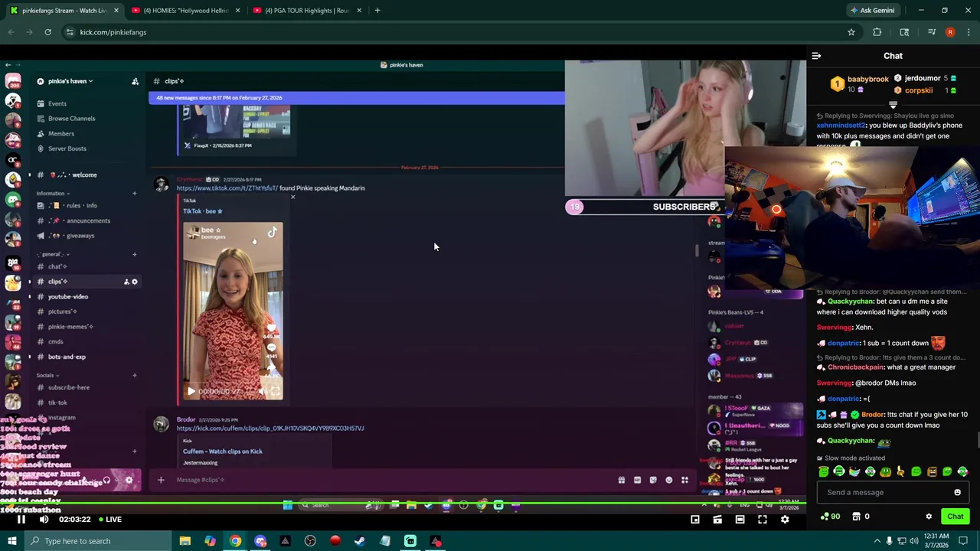Open the channel points 90 balance
This screenshot has height=551, width=980.
[830, 517]
